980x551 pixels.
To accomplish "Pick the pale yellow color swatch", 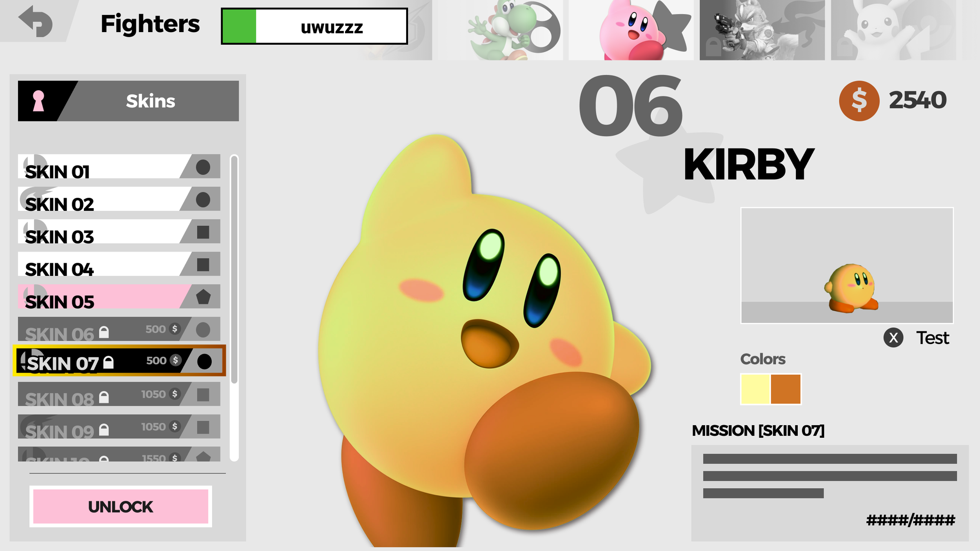I will 755,389.
